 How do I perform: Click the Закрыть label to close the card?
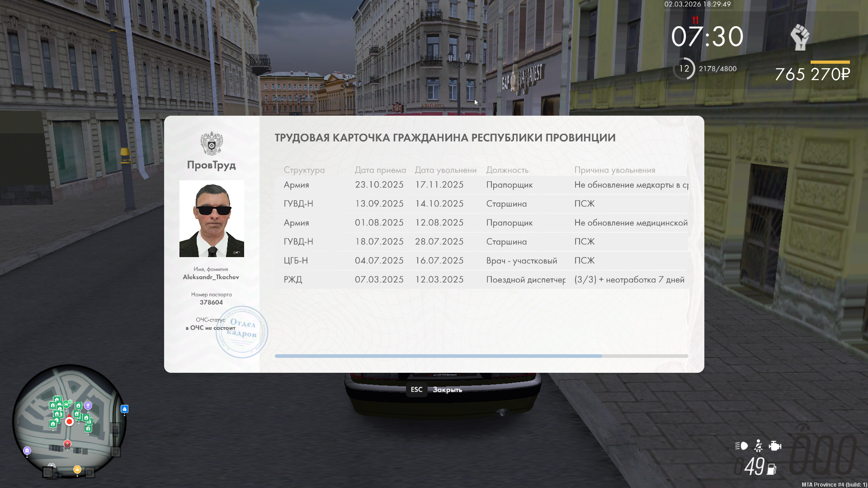click(447, 389)
